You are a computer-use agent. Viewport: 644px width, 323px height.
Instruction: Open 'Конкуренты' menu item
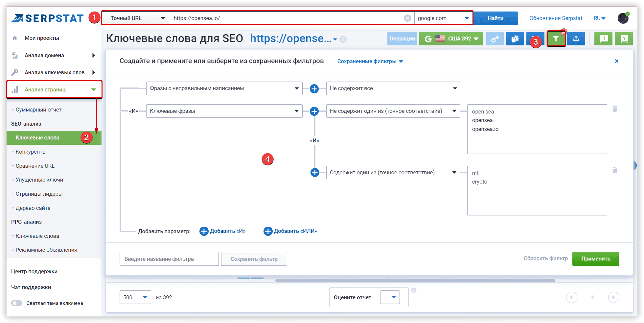point(31,152)
